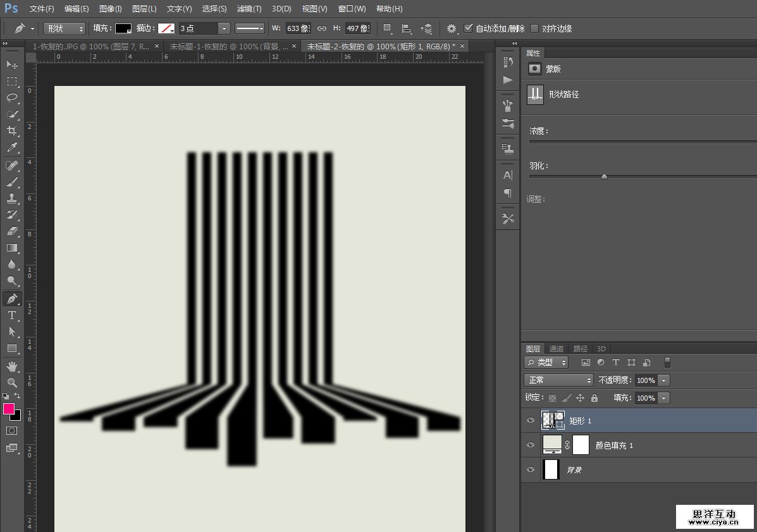Select the Crop tool
757x532 pixels.
(12, 131)
